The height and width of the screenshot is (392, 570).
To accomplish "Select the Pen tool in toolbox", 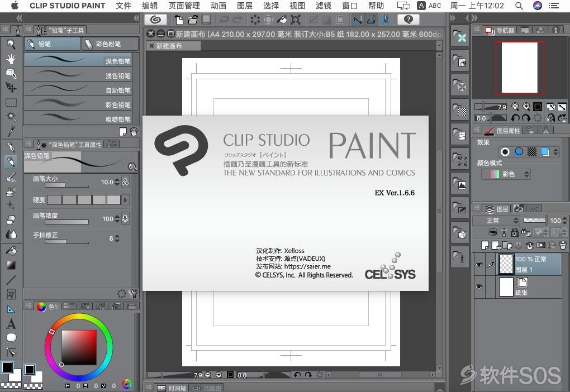I will (11, 147).
